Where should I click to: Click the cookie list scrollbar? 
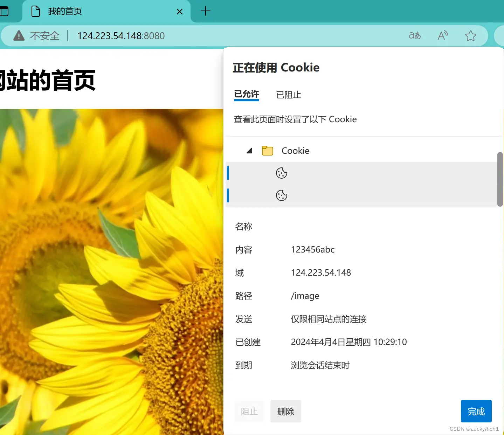[500, 179]
